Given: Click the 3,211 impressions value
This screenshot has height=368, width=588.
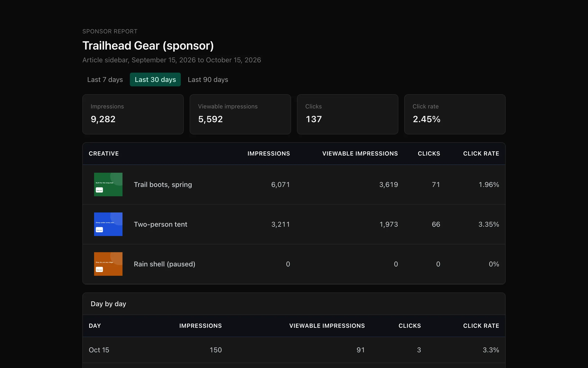Looking at the screenshot, I should point(281,224).
